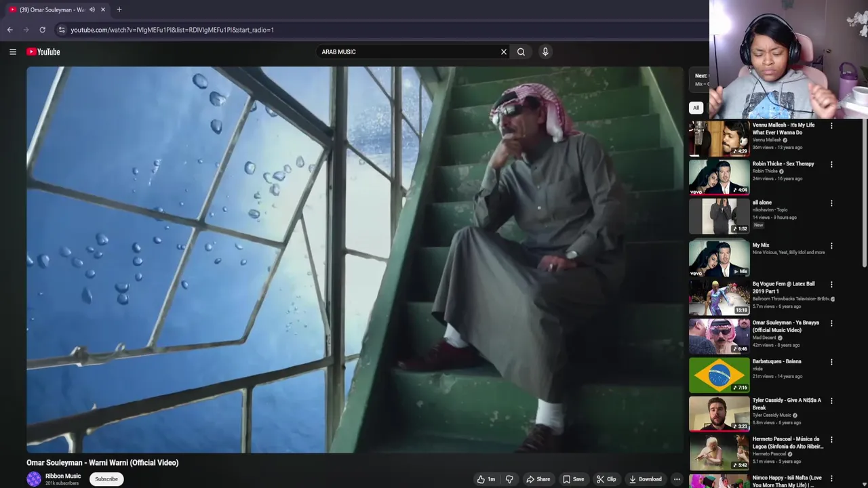Close the Omar Souleyman browser tab
Image resolution: width=868 pixels, height=488 pixels.
point(103,9)
